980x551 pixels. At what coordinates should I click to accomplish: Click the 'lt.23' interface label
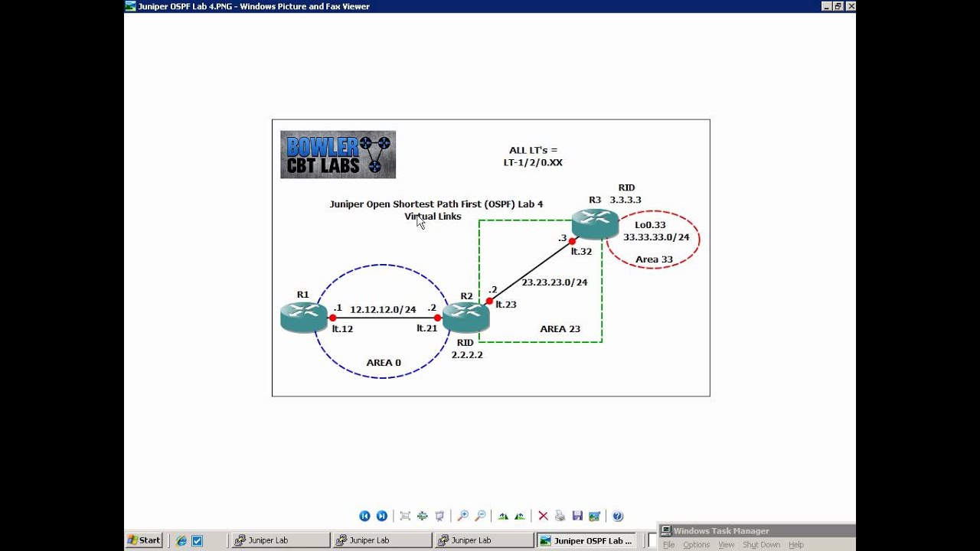[x=505, y=305]
